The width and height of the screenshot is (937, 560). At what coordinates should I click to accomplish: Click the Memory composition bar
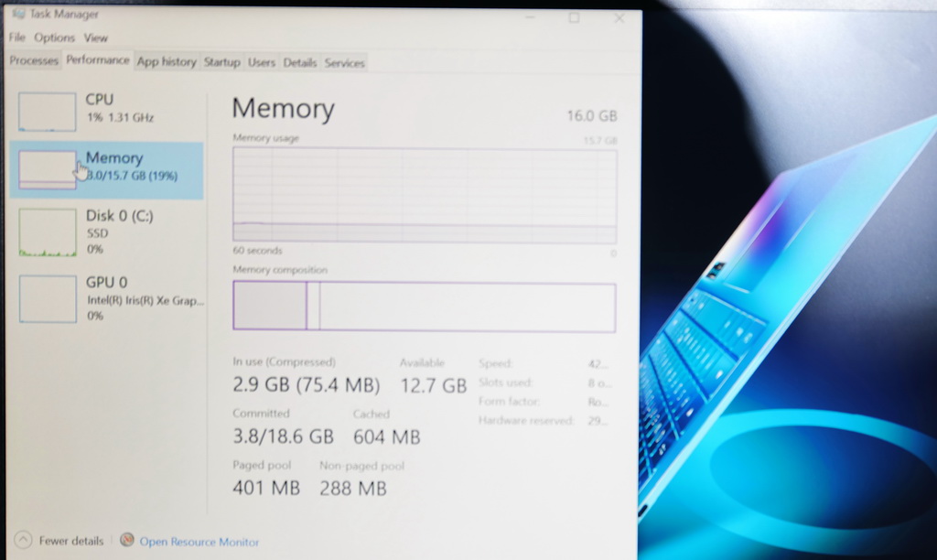click(x=425, y=307)
